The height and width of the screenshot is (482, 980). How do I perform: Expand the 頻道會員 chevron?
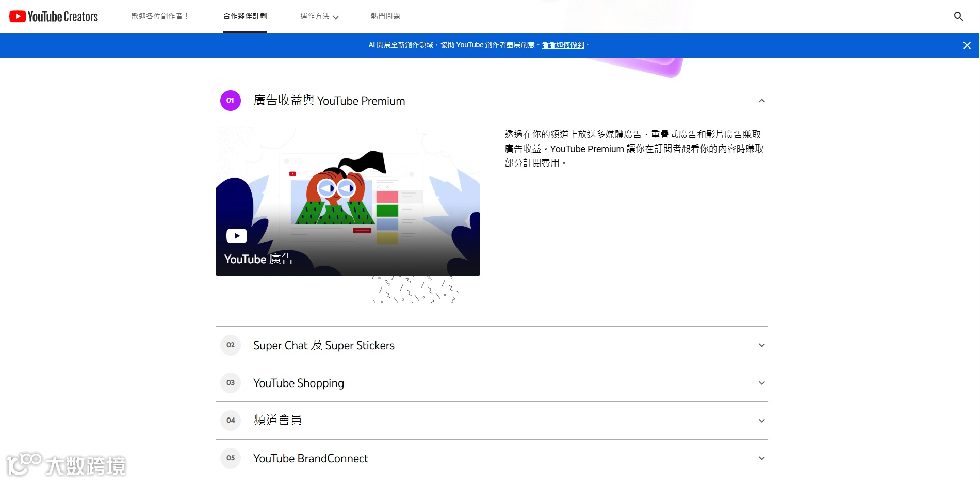tap(762, 421)
